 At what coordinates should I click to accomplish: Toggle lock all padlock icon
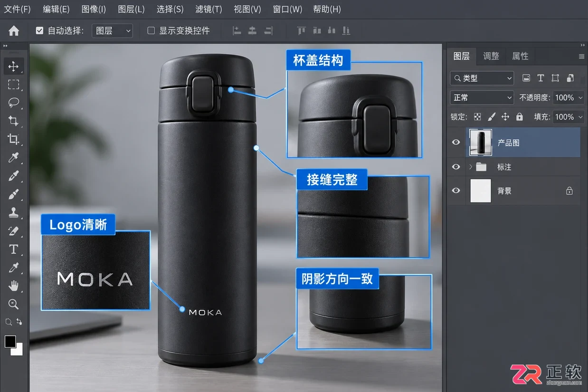(519, 117)
